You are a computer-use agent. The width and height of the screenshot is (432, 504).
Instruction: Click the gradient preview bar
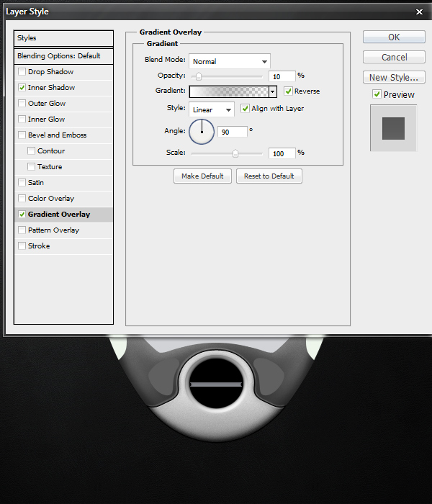pyautogui.click(x=229, y=91)
